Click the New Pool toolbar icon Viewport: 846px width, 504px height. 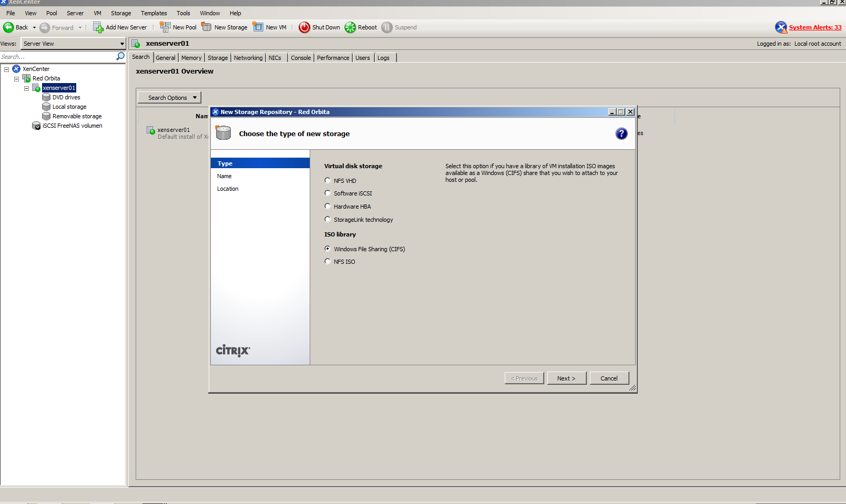click(x=165, y=27)
